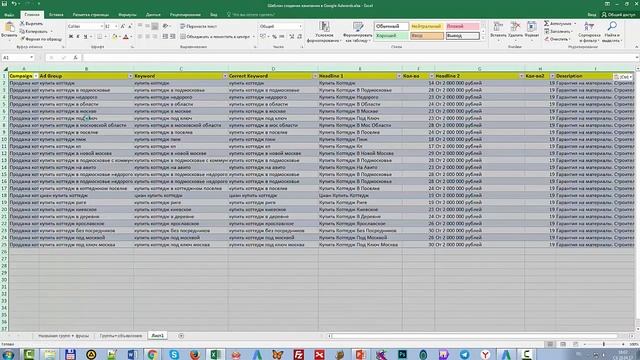Click Format Painter (Формат по образцу)
This screenshot has height=360, width=640.
(41, 39)
